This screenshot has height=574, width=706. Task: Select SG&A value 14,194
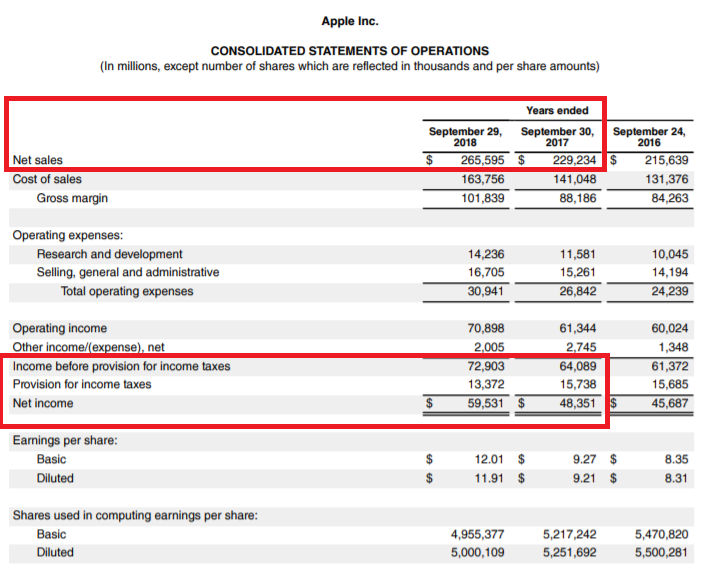tap(670, 272)
